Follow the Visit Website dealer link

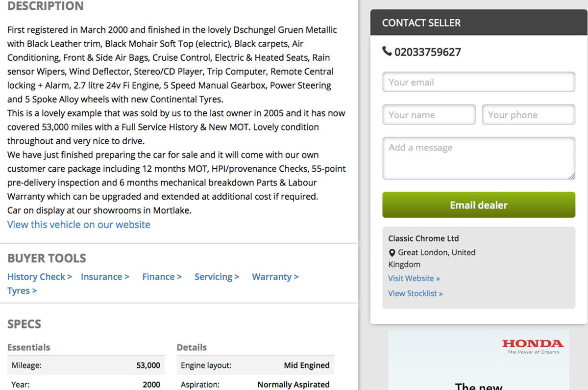click(x=414, y=278)
